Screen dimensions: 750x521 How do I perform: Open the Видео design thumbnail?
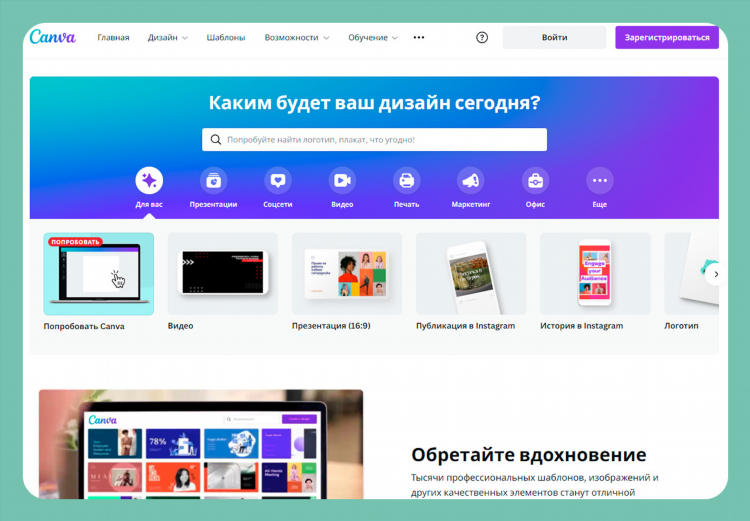point(223,274)
